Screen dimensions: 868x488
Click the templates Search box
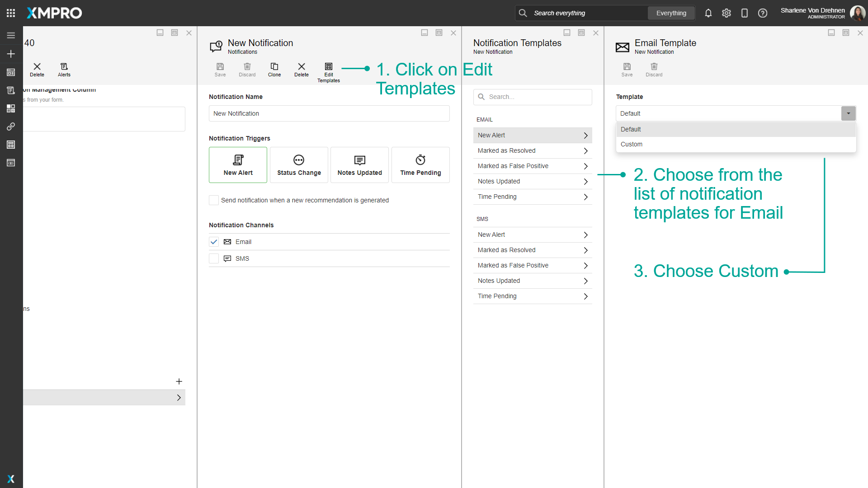[x=533, y=97]
